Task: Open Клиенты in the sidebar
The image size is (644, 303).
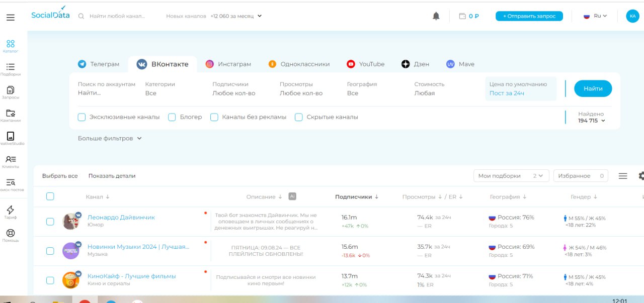Action: click(11, 162)
